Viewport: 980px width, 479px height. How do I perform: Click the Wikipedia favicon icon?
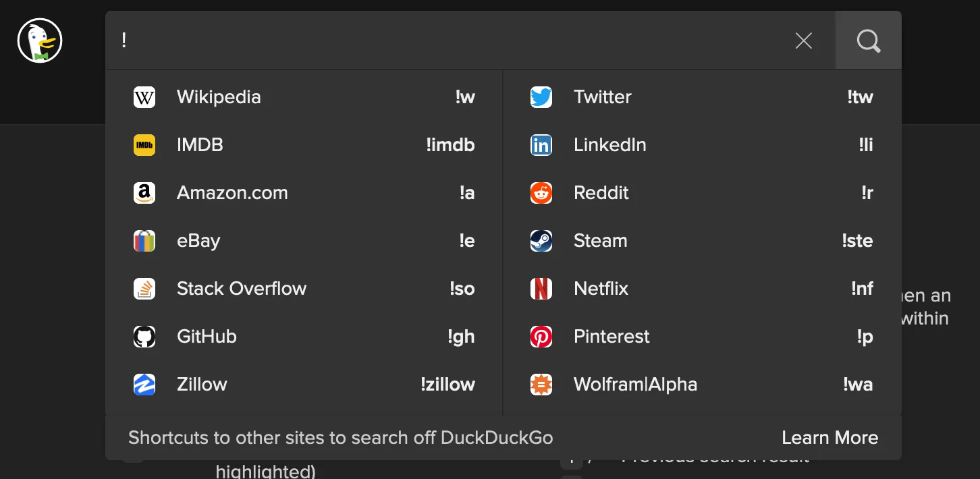click(144, 96)
